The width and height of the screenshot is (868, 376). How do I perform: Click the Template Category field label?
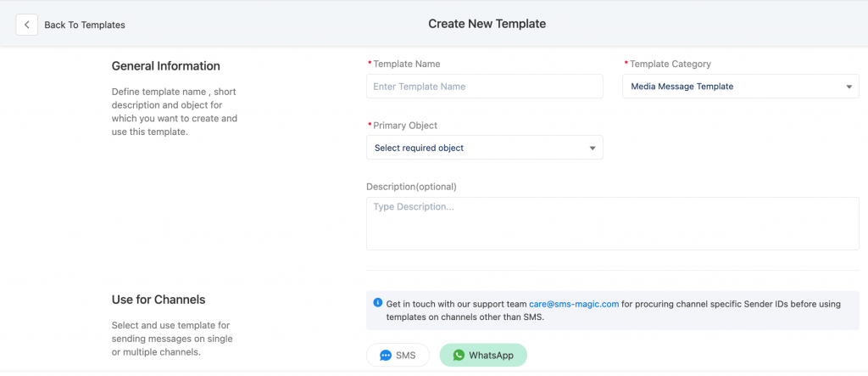pyautogui.click(x=670, y=64)
